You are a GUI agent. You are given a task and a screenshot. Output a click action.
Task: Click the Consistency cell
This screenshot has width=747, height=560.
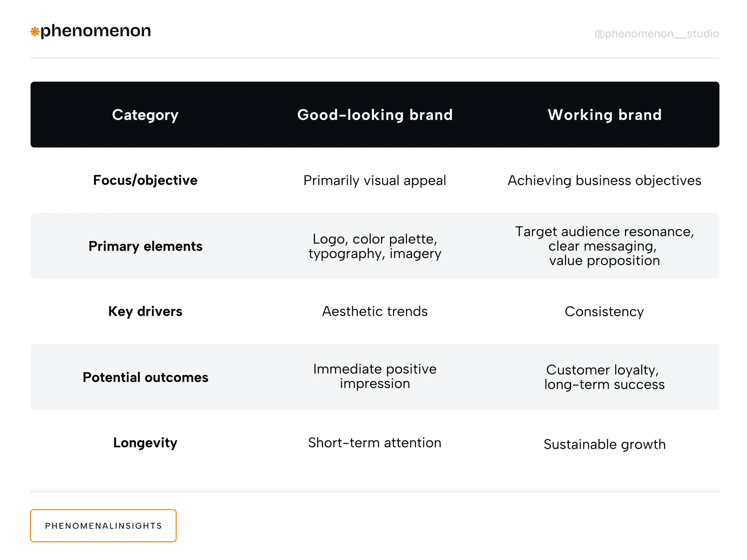604,311
